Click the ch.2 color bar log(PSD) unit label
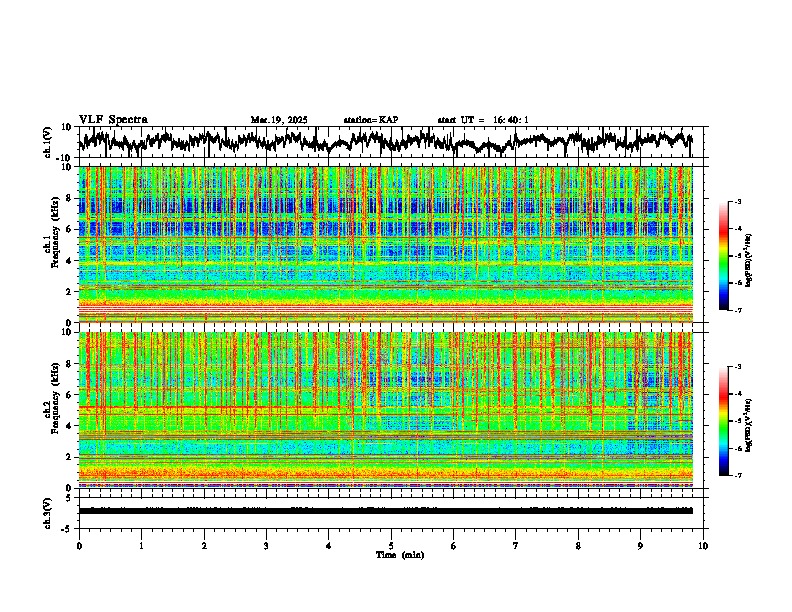The height and width of the screenshot is (612, 792). pos(750,425)
